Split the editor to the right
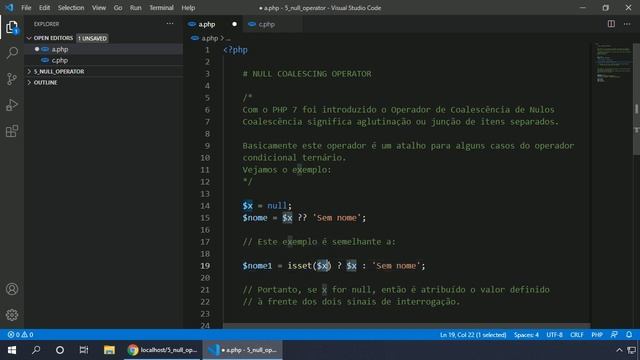The width and height of the screenshot is (640, 360). coord(611,24)
